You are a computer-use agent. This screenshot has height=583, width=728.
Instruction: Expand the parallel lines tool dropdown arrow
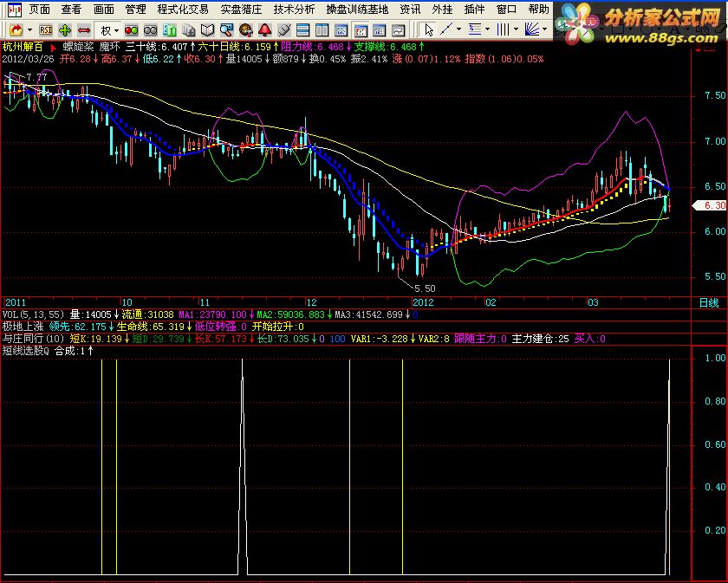tap(487, 29)
